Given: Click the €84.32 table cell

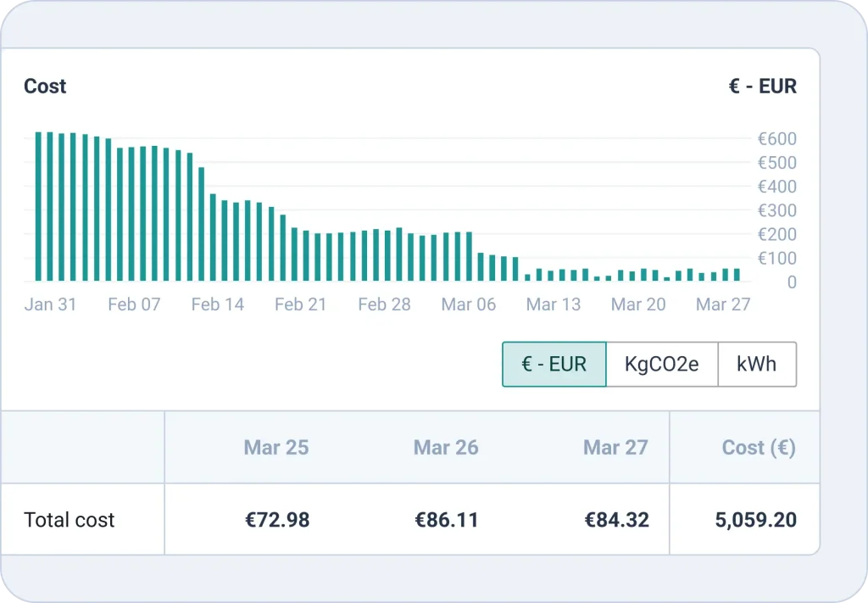Looking at the screenshot, I should click(x=616, y=520).
